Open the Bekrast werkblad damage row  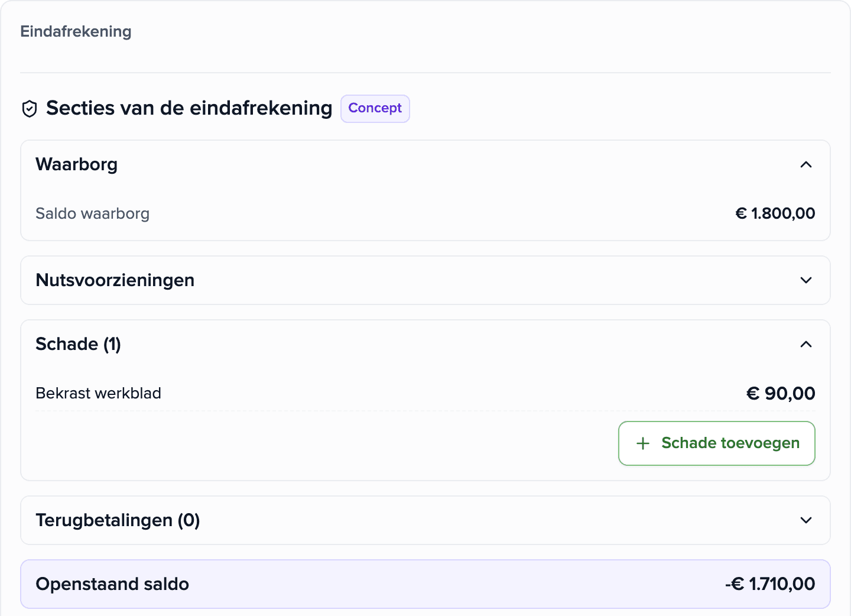click(425, 393)
